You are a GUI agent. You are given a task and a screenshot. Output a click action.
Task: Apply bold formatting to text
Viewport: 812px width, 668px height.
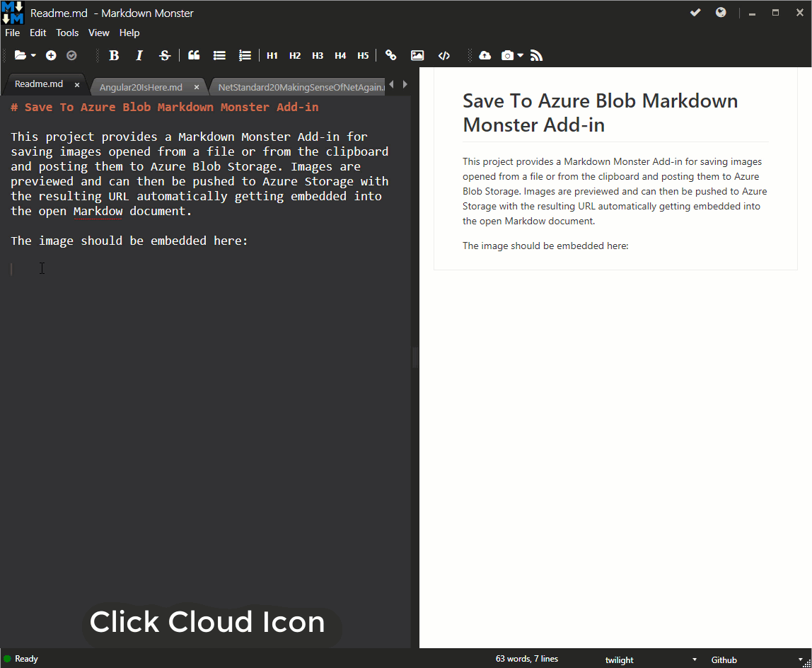pyautogui.click(x=114, y=55)
